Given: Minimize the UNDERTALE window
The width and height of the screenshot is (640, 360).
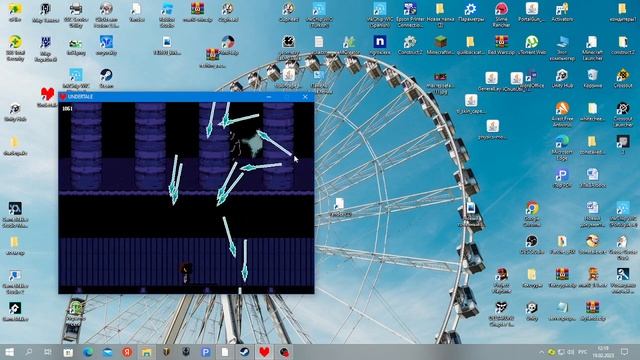Looking at the screenshot, I should (x=269, y=97).
